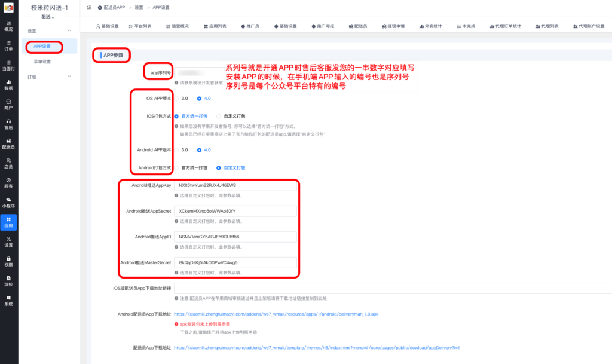Choose 自定义打包 for IOS打包方式

pos(219,116)
